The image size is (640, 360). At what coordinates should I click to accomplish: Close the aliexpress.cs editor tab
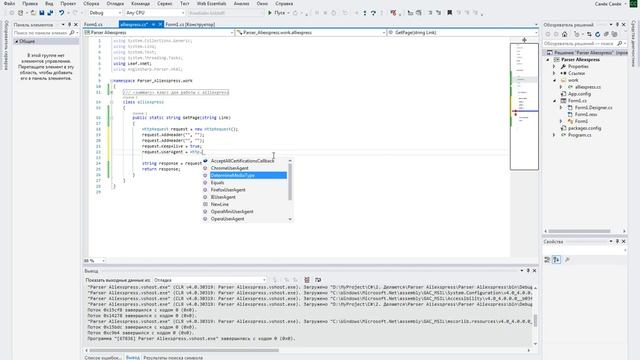point(160,24)
